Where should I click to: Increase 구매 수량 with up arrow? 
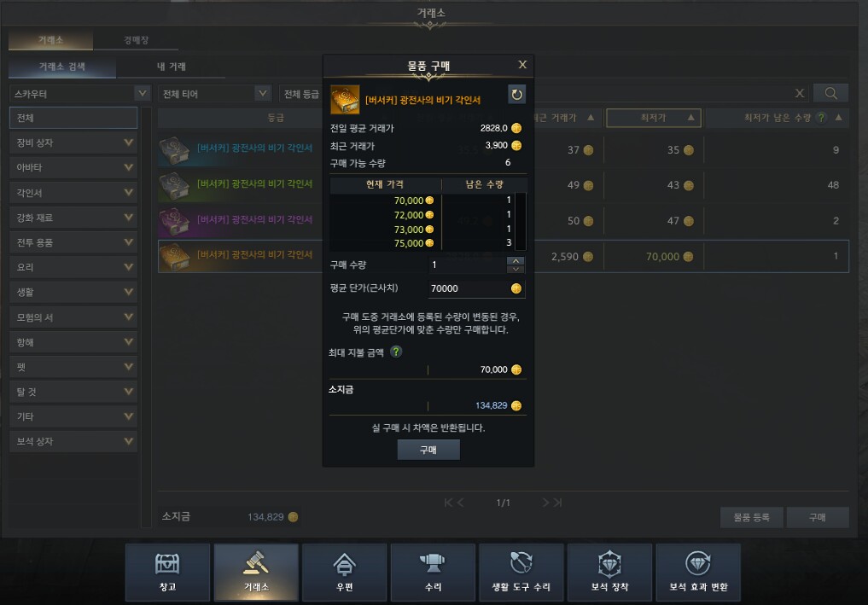point(516,261)
